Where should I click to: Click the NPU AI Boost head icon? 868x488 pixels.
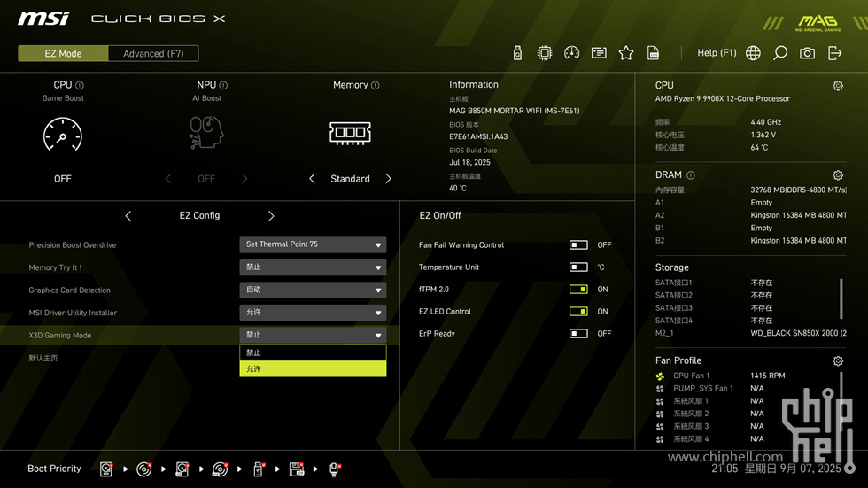[x=205, y=132]
